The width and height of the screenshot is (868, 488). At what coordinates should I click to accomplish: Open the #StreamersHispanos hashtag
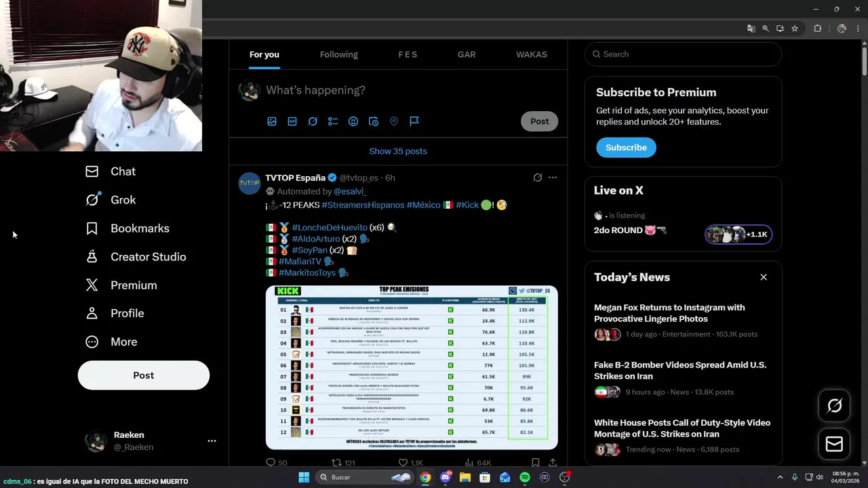[363, 205]
